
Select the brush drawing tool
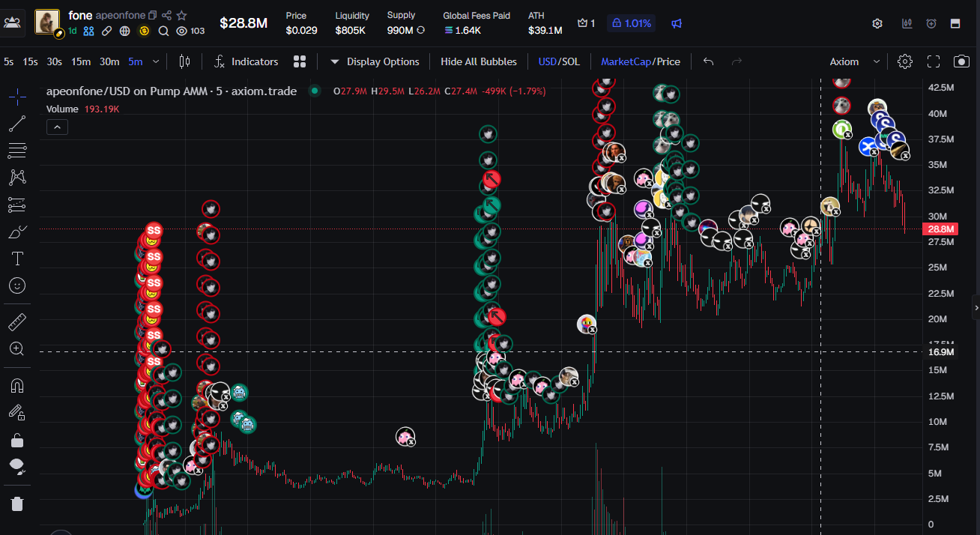17,232
